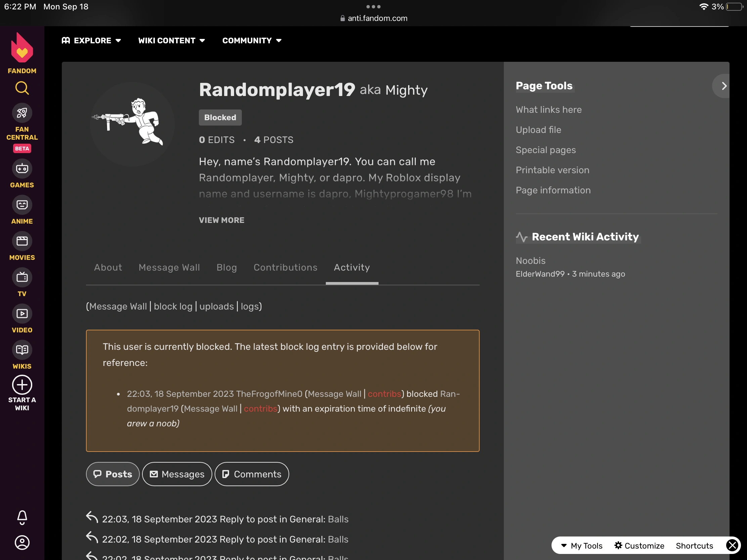
Task: Switch to the Contributions tab
Action: click(285, 267)
